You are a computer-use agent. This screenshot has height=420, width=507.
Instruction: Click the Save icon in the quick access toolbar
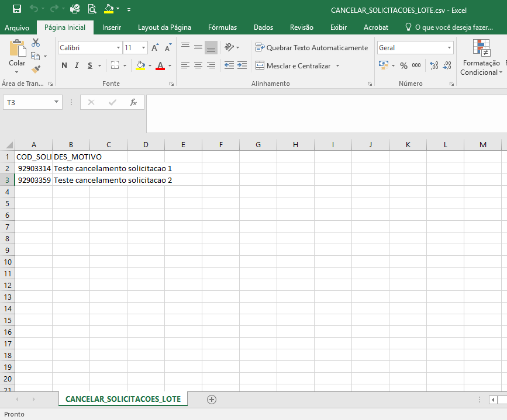[x=16, y=9]
